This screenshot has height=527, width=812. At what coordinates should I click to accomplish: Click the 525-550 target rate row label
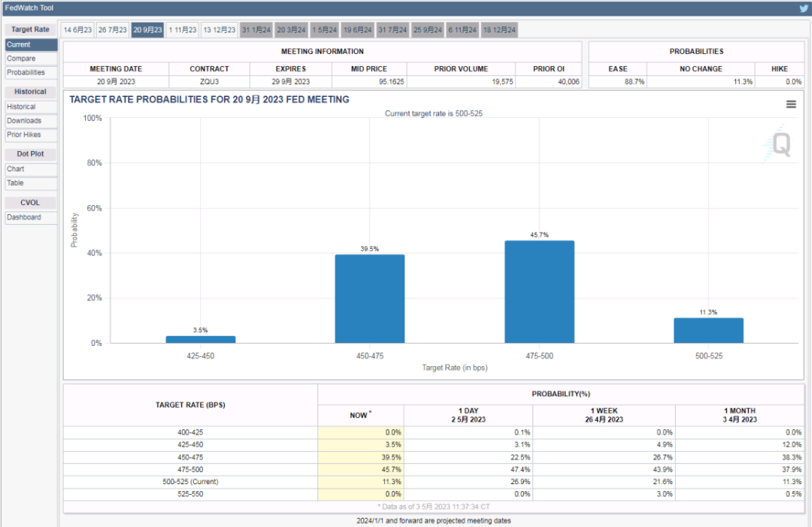pyautogui.click(x=190, y=494)
